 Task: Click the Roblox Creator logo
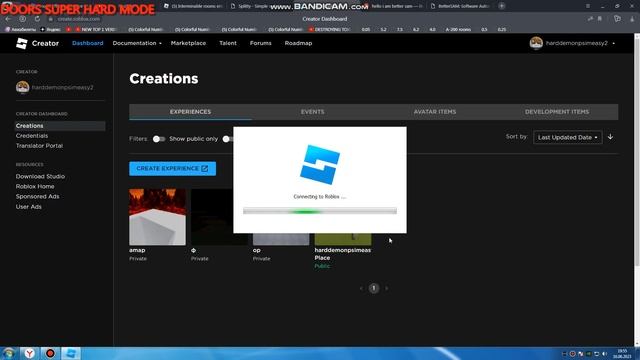click(22, 43)
